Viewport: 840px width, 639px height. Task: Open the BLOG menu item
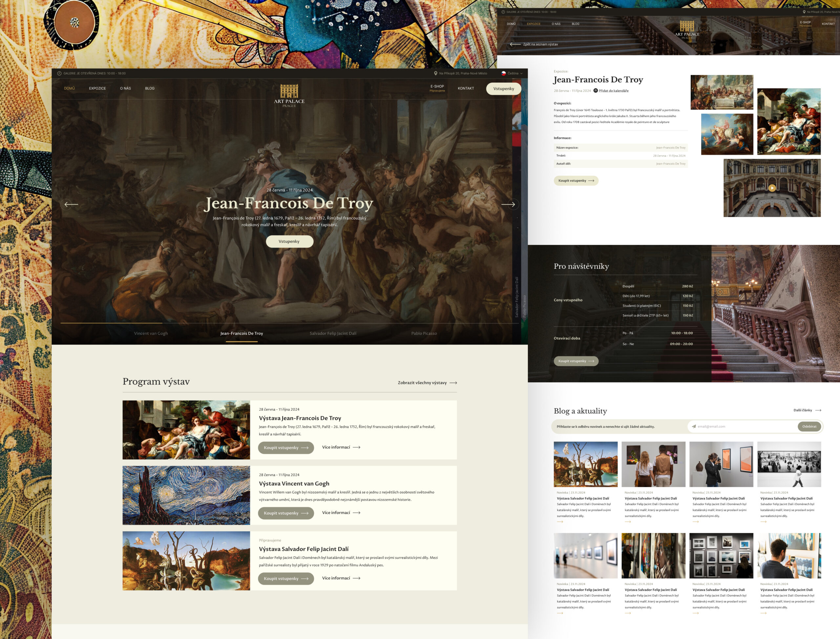tap(150, 88)
